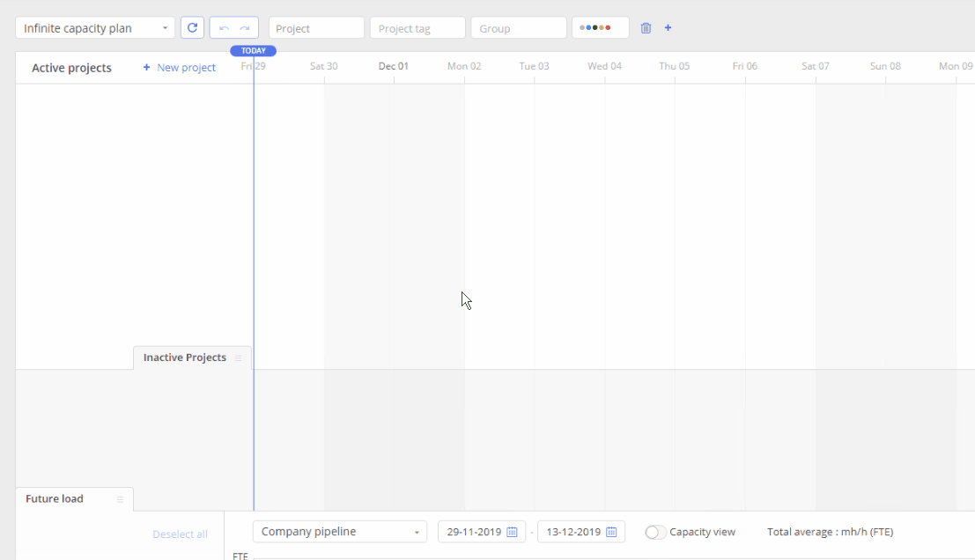Image resolution: width=975 pixels, height=560 pixels.
Task: Open Inactive Projects panel handle menu
Action: point(238,358)
